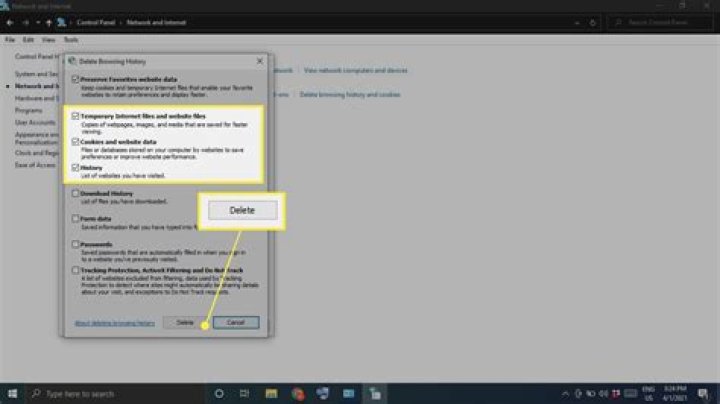
Task: Click the Up arrow navigation button
Action: coord(49,20)
